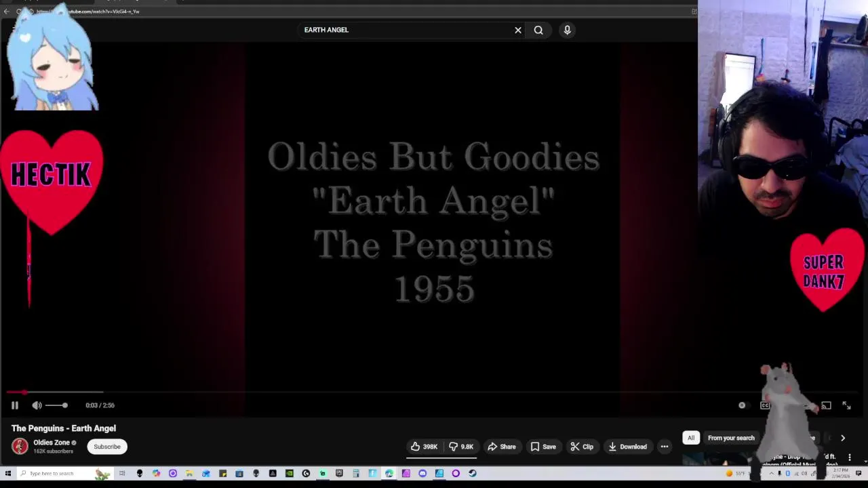Mute the video player volume
This screenshot has height=488, width=868.
(37, 405)
